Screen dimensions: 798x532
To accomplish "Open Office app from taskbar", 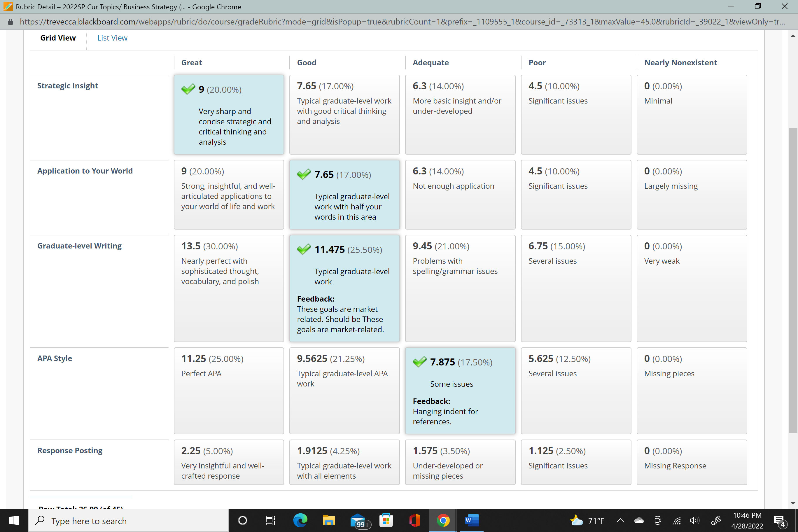I will tap(415, 520).
